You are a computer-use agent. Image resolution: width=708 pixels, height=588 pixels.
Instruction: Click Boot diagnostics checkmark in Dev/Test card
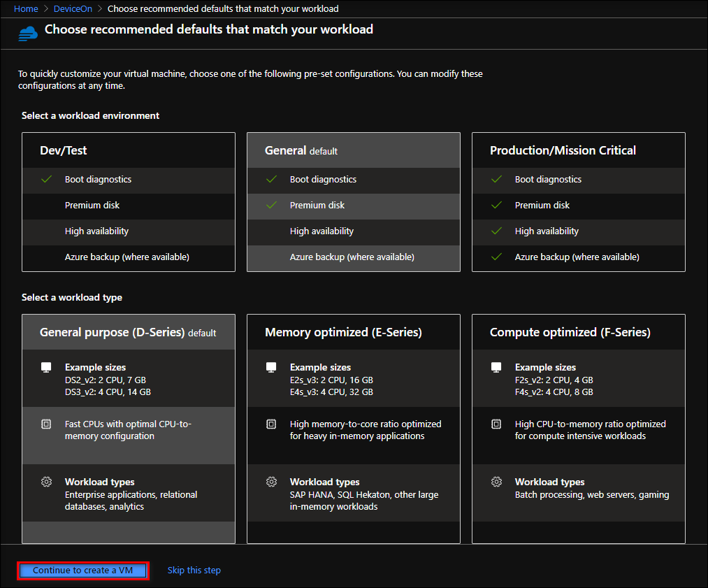pyautogui.click(x=47, y=180)
